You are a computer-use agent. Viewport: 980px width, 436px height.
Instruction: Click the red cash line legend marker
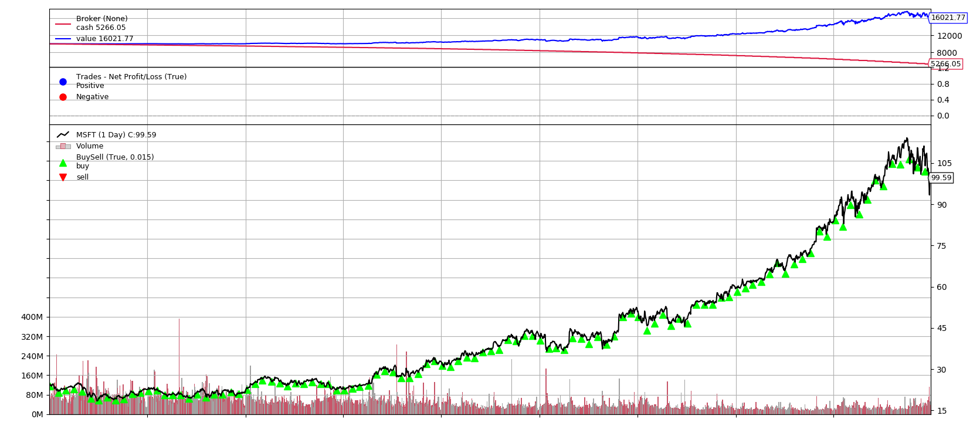pyautogui.click(x=63, y=24)
